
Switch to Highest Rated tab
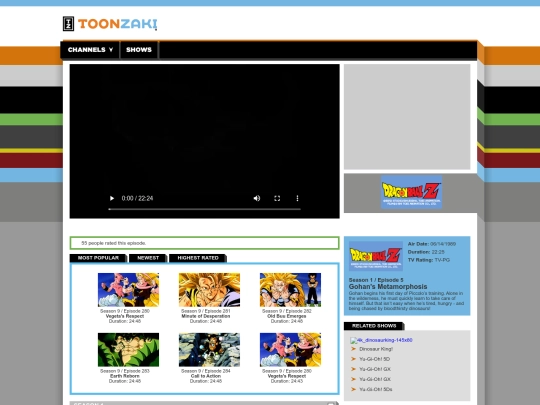(x=198, y=258)
